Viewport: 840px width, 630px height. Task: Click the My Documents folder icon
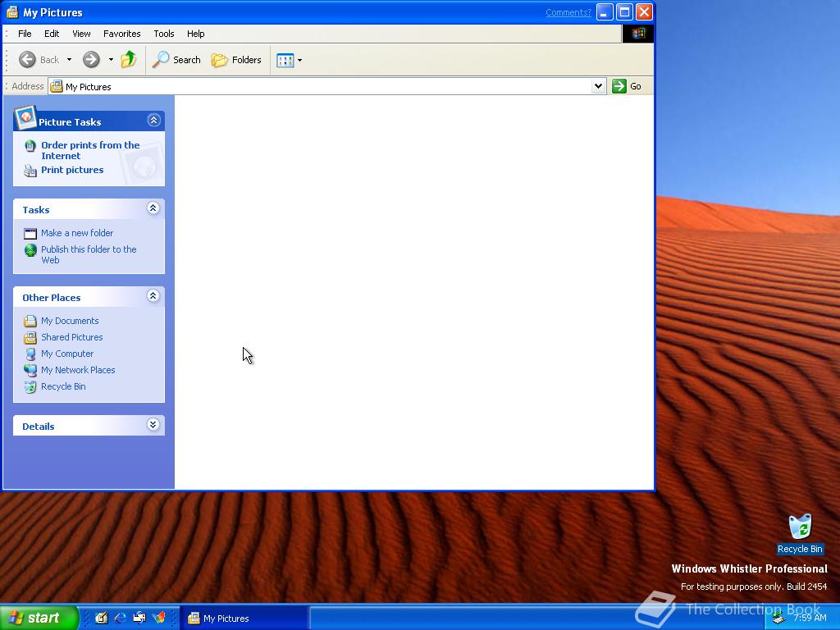tap(30, 321)
